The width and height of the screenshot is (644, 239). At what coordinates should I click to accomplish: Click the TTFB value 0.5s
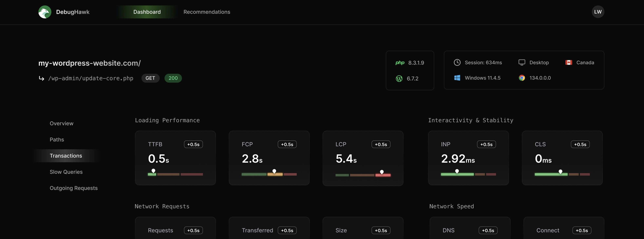[158, 159]
